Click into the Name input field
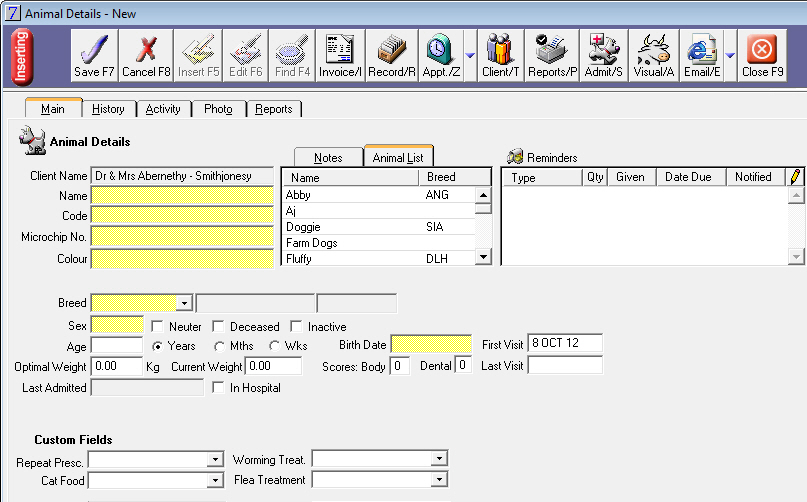 click(x=182, y=196)
